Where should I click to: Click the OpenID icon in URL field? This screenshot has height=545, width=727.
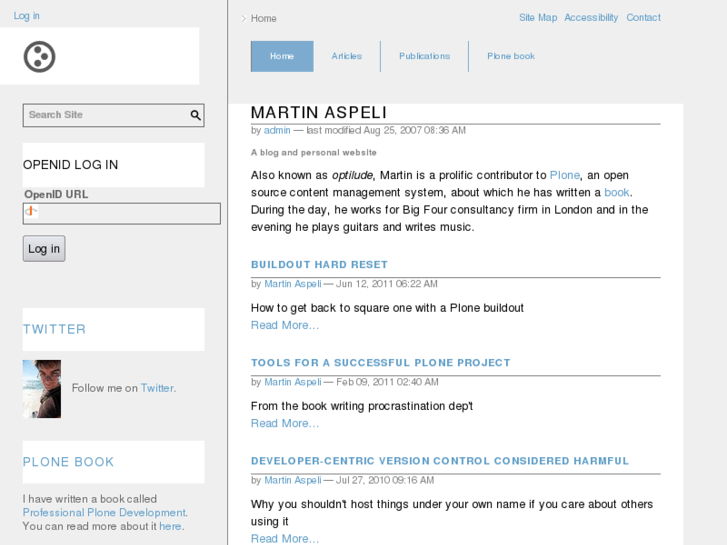pyautogui.click(x=31, y=212)
